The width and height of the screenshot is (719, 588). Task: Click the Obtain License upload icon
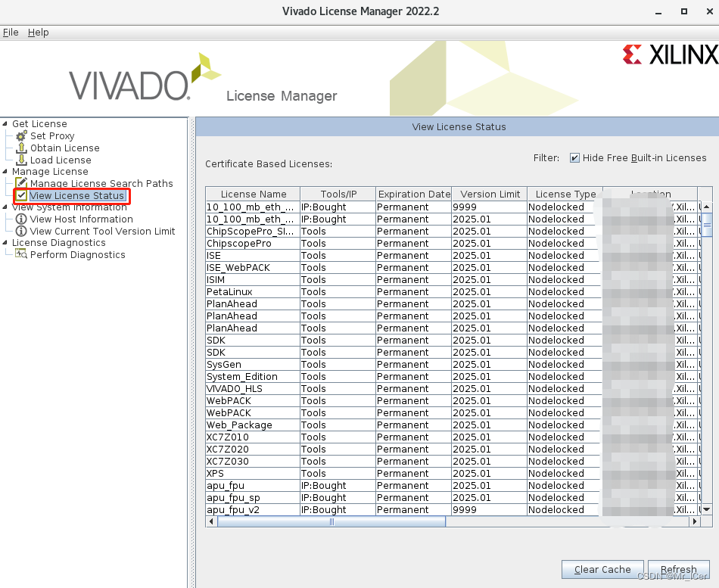(x=21, y=148)
